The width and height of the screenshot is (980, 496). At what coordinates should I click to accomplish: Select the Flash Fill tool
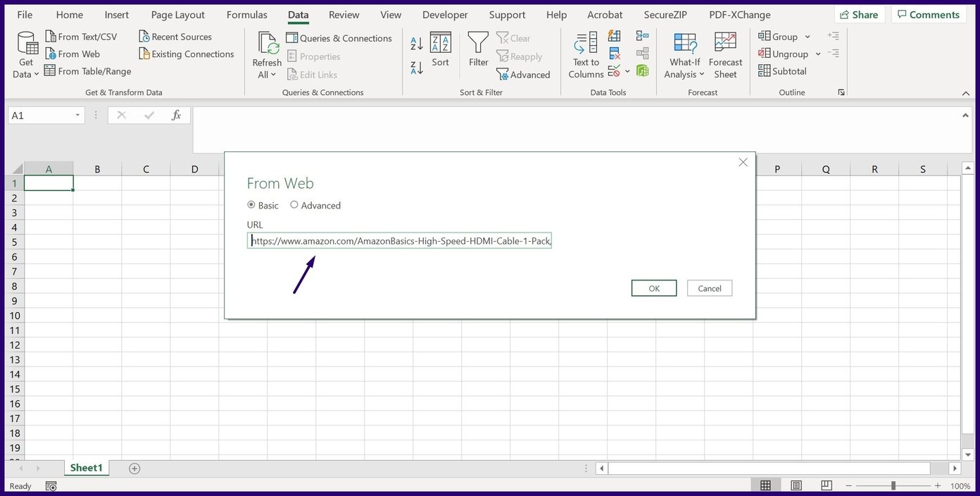[614, 36]
